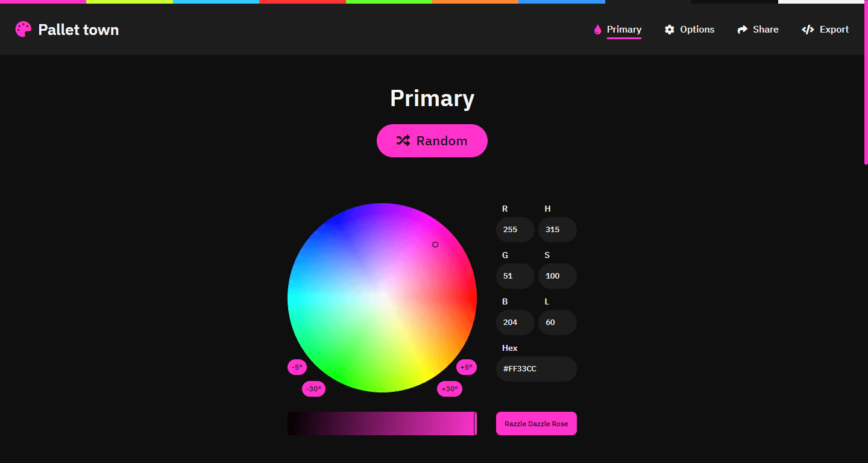Click the paint palette logo icon
Viewport: 868px width, 463px height.
click(22, 28)
